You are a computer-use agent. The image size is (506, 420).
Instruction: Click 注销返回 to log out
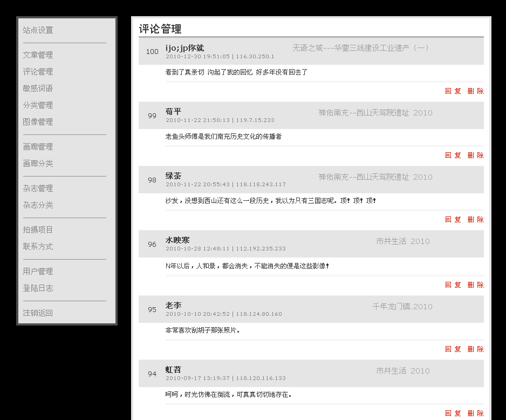tap(38, 313)
